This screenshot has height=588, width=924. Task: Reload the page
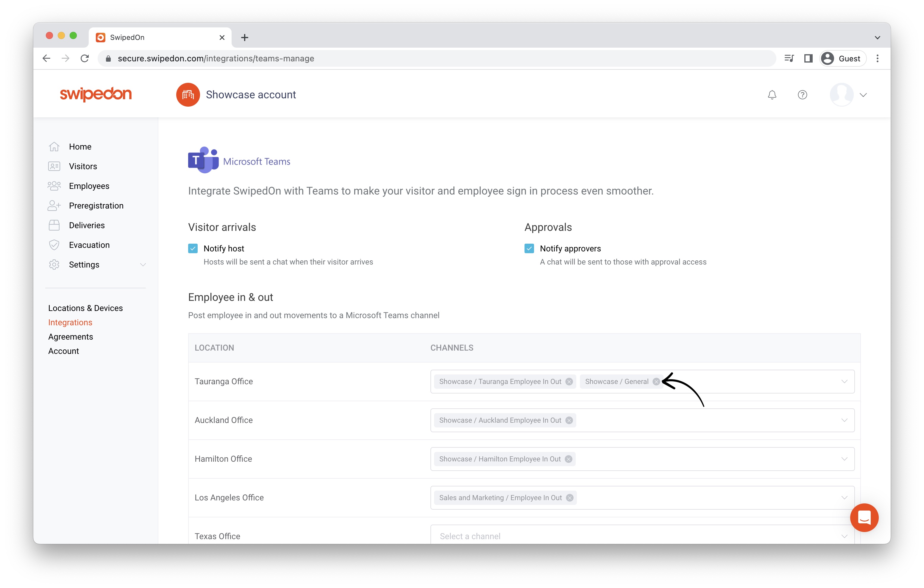click(85, 58)
